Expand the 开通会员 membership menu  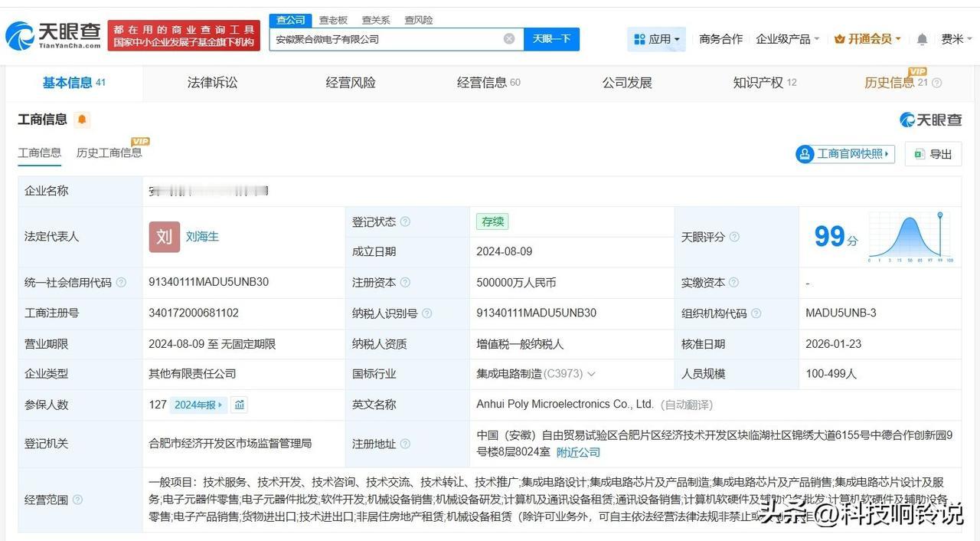point(867,39)
